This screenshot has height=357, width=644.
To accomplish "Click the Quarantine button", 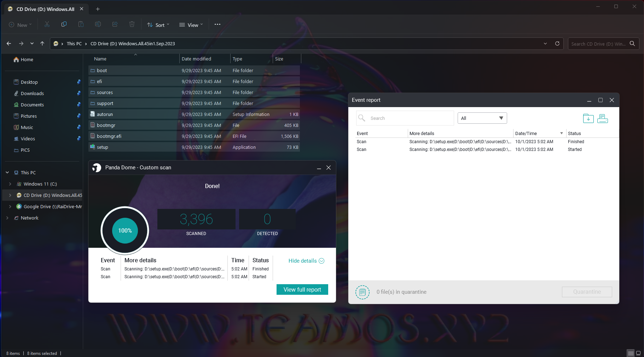I will 587,292.
